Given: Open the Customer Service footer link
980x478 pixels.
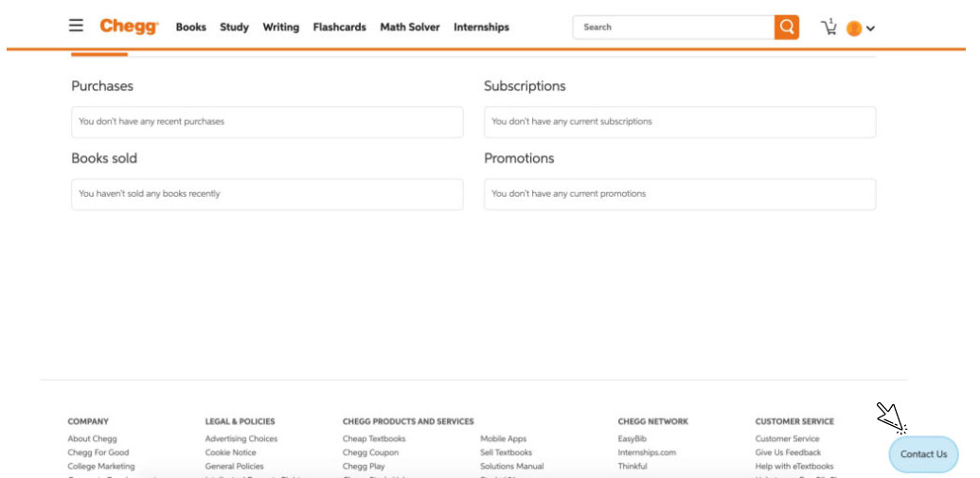Looking at the screenshot, I should coord(787,438).
